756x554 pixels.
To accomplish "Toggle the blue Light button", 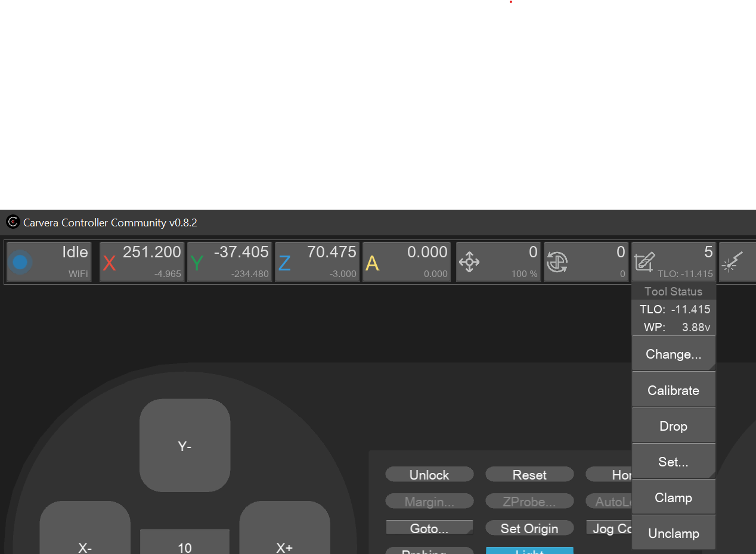I will click(x=529, y=551).
